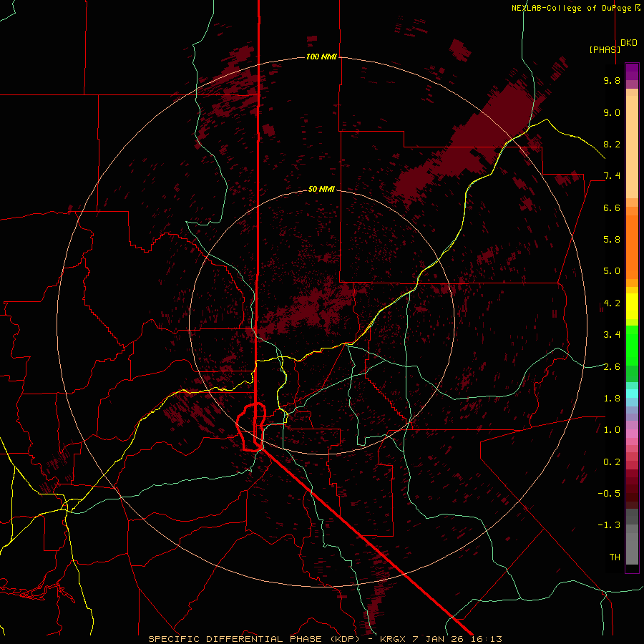Select the 9.0 scale value

pos(612,112)
